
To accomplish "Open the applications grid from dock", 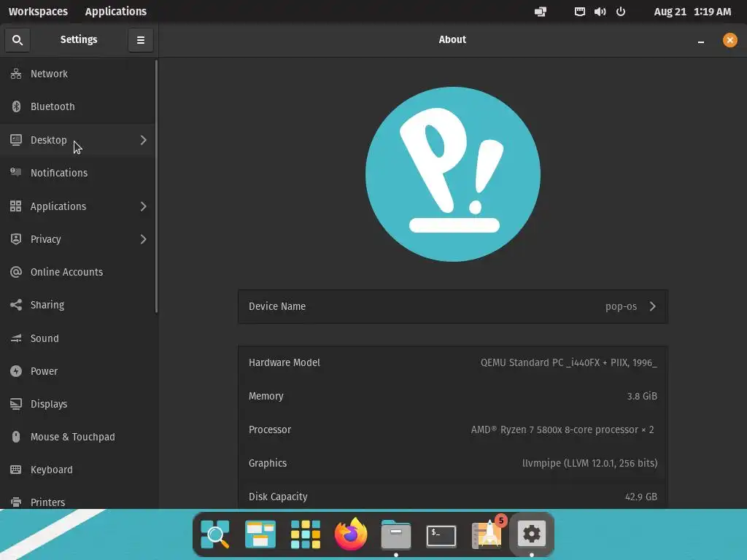I will pyautogui.click(x=306, y=534).
